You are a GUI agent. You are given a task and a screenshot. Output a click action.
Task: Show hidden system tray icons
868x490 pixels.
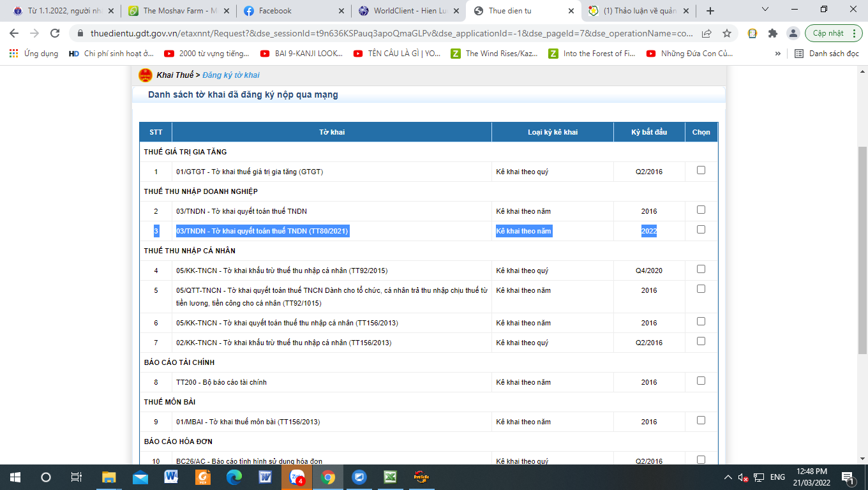point(728,477)
